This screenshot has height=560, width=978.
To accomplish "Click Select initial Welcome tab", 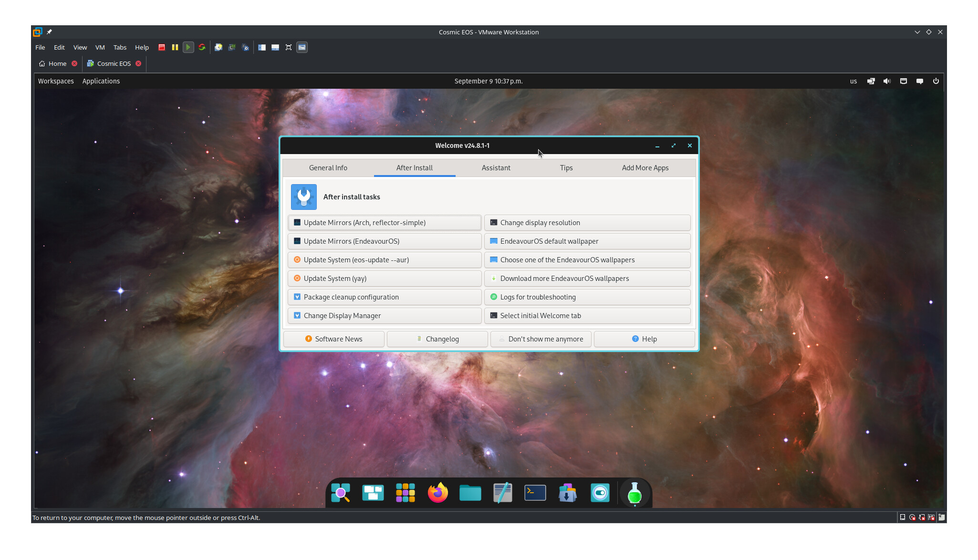I will pos(587,316).
